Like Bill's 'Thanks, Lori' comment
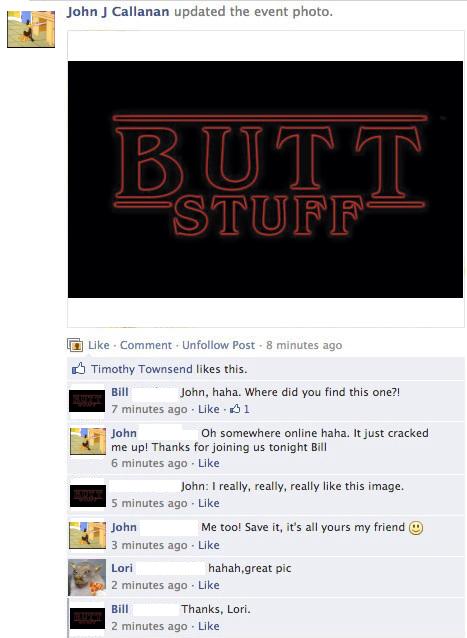Image resolution: width=467 pixels, height=638 pixels. pos(209,626)
